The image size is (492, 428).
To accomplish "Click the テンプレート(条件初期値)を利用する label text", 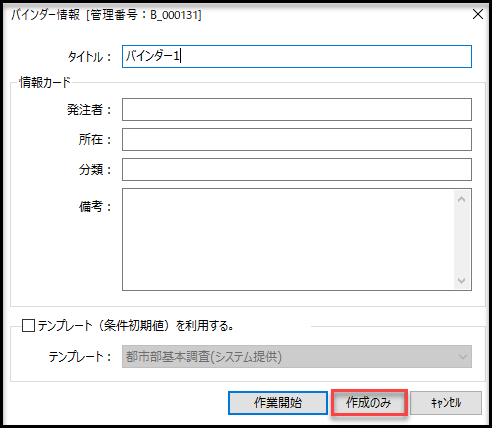I will 135,325.
